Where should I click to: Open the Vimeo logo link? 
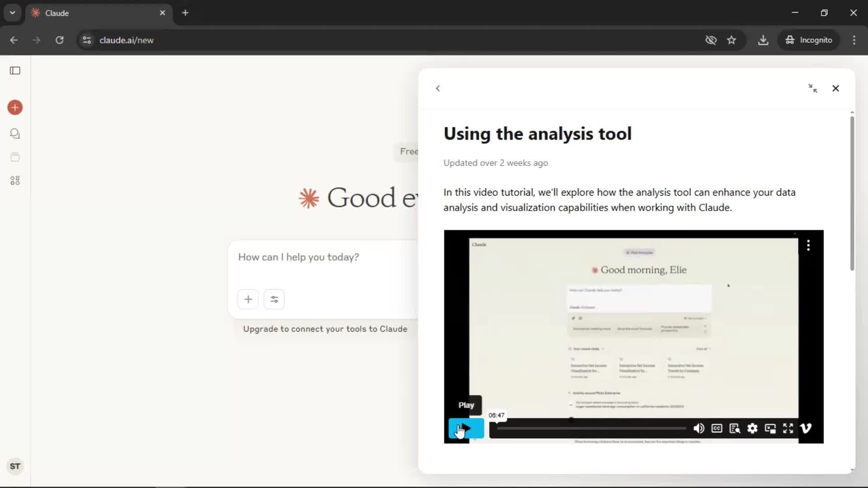(x=806, y=428)
